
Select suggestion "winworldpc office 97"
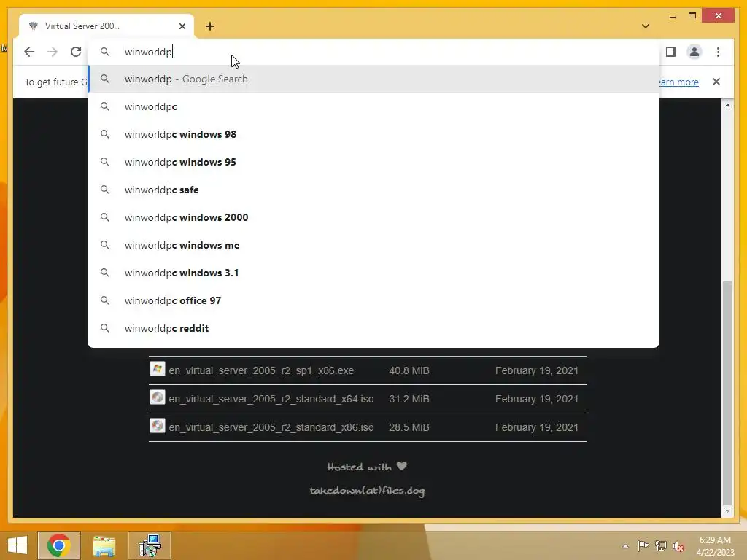[x=373, y=300]
